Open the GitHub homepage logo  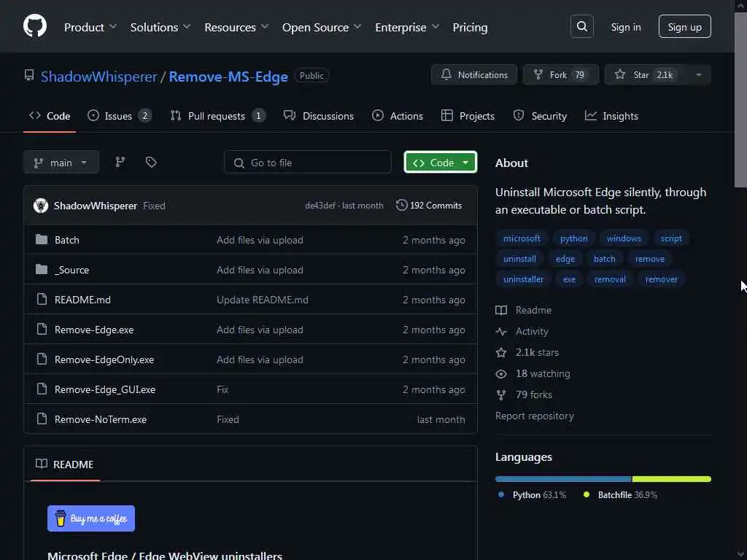pos(35,26)
